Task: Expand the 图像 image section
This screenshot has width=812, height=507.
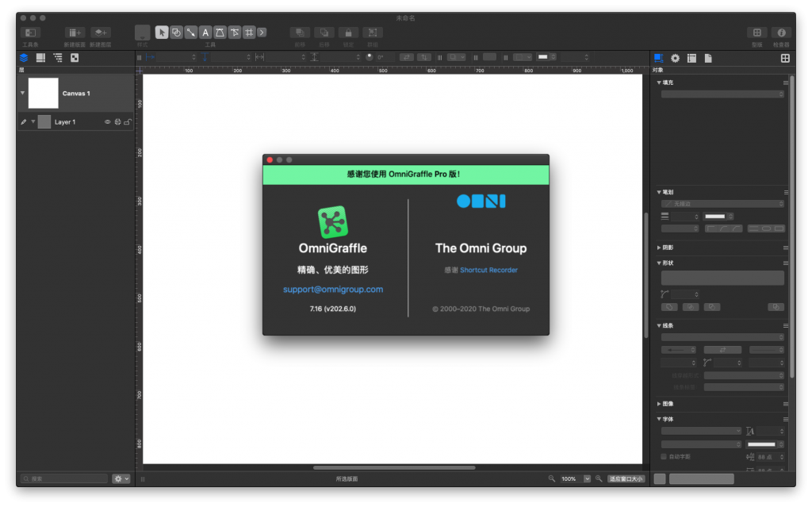Action: [659, 404]
